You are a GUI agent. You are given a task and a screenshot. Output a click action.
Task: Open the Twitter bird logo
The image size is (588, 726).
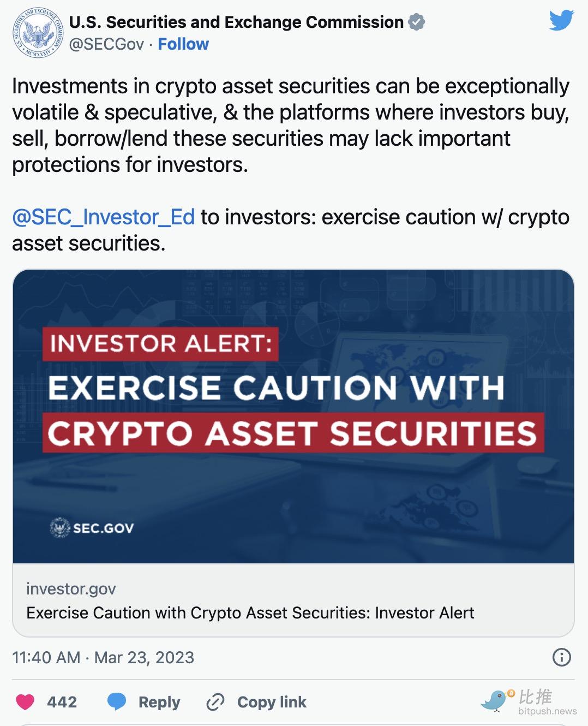pyautogui.click(x=561, y=21)
